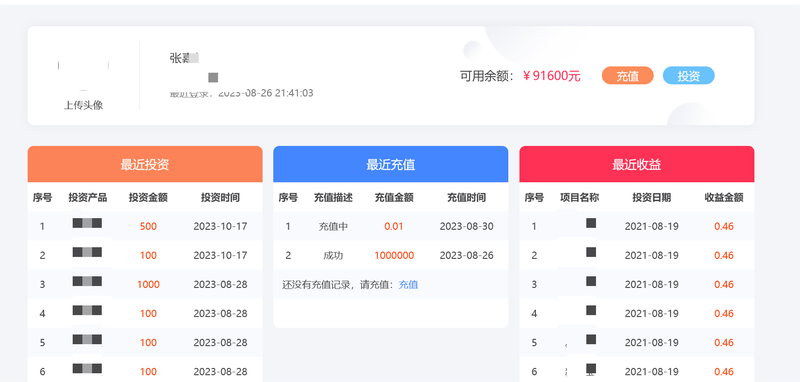
Task: Click the 充值中 status in recharge row 1
Action: tap(333, 226)
